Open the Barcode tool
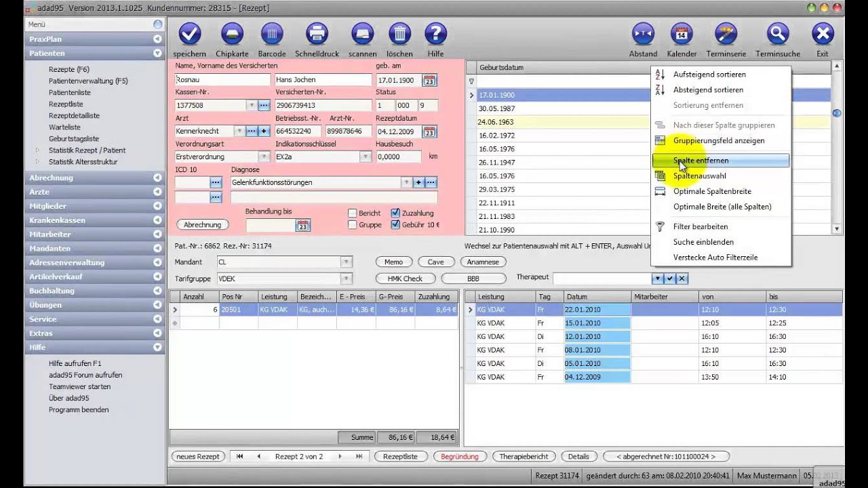Viewport: 868px width, 488px height. [272, 33]
